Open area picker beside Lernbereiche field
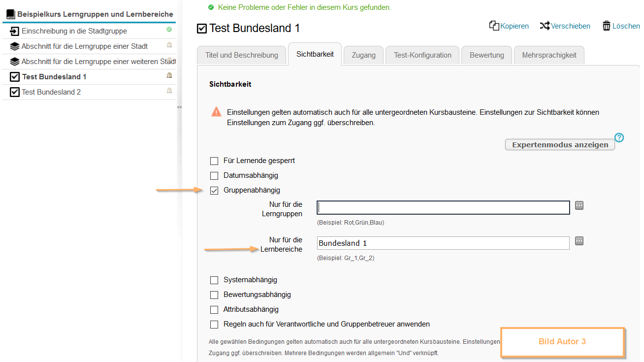This screenshot has width=644, height=362. (x=579, y=241)
